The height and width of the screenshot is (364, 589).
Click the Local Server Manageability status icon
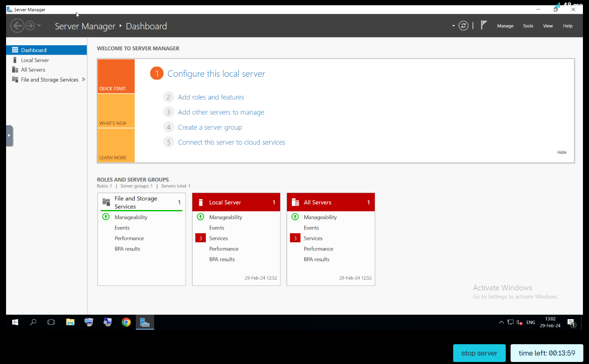(x=201, y=217)
